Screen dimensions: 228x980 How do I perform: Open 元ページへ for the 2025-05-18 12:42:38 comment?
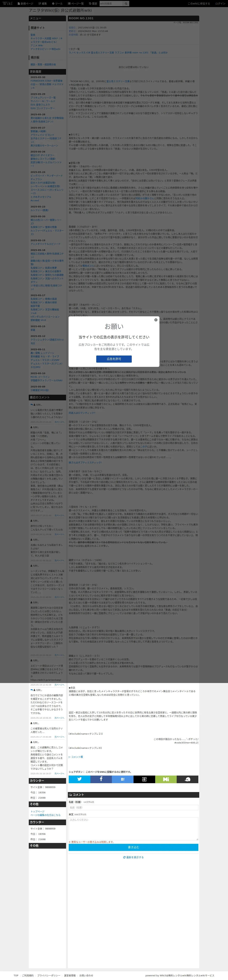59,684
